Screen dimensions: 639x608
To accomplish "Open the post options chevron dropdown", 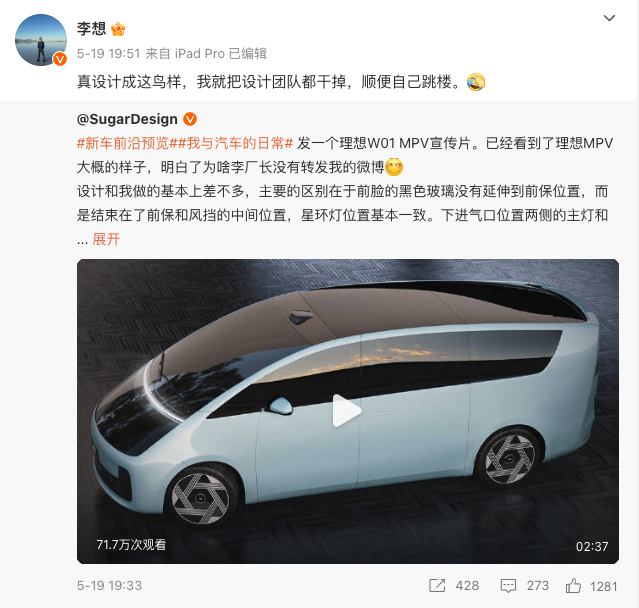I will point(609,18).
